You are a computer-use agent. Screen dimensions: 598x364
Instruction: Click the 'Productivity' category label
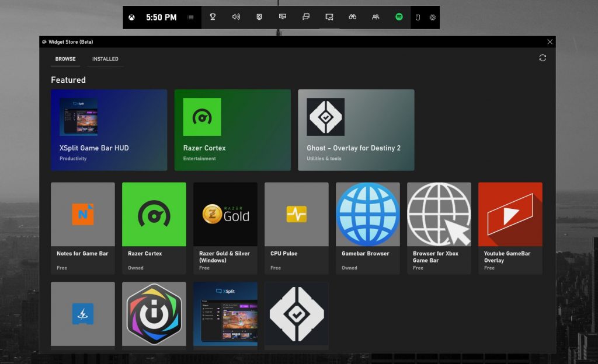(x=73, y=159)
